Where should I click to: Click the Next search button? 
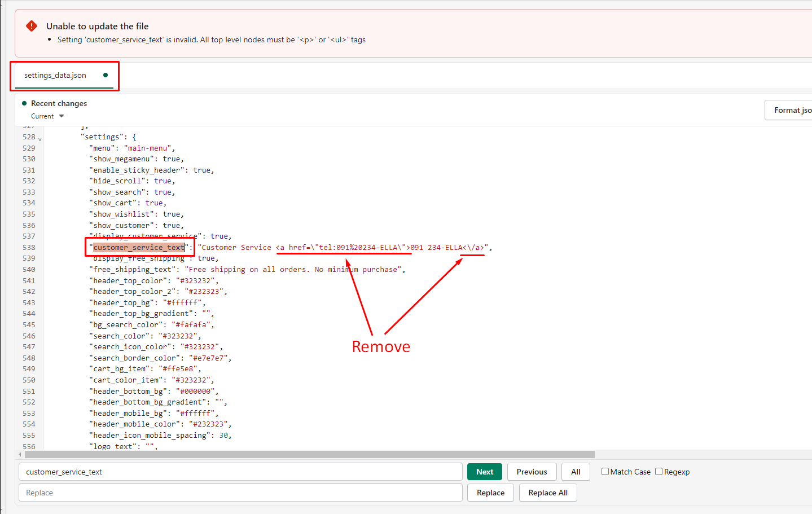tap(485, 472)
